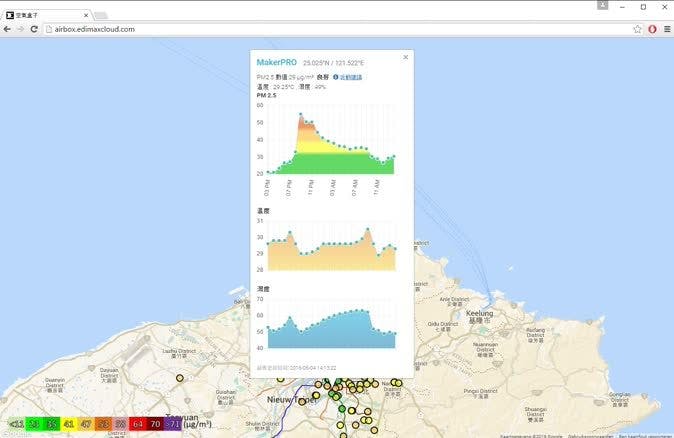This screenshot has height=438, width=674.
Task: Select the red 64 legend swatch
Action: pyautogui.click(x=138, y=424)
